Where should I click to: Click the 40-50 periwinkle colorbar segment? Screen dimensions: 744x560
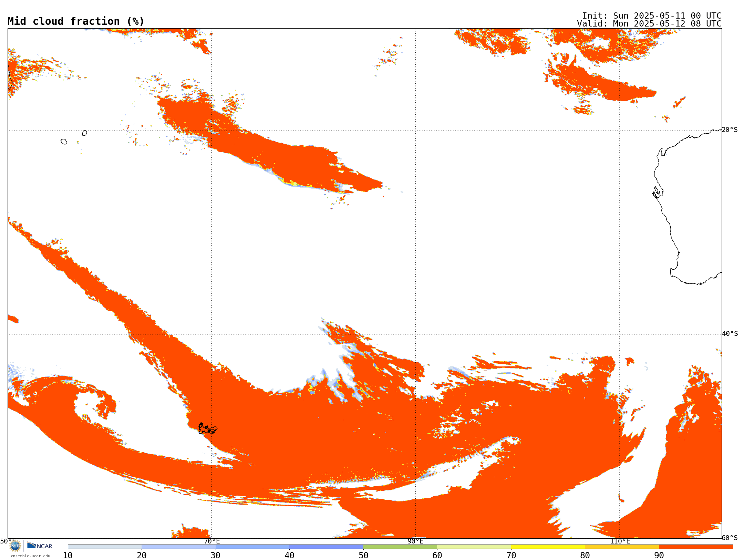pyautogui.click(x=326, y=547)
